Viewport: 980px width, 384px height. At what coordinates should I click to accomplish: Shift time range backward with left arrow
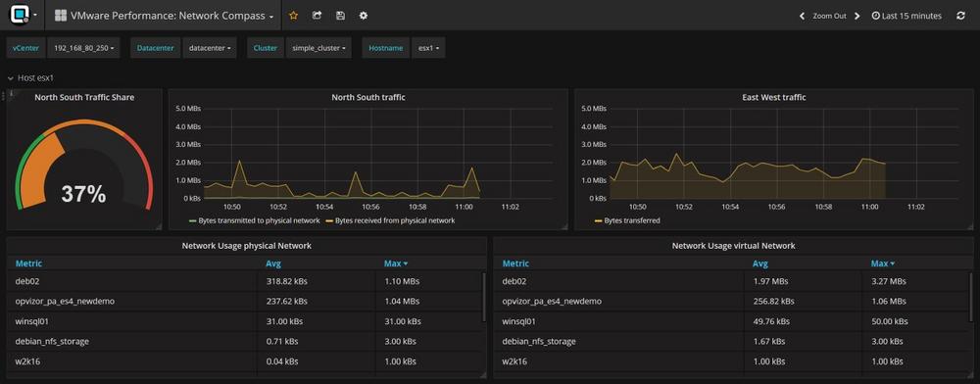[802, 17]
